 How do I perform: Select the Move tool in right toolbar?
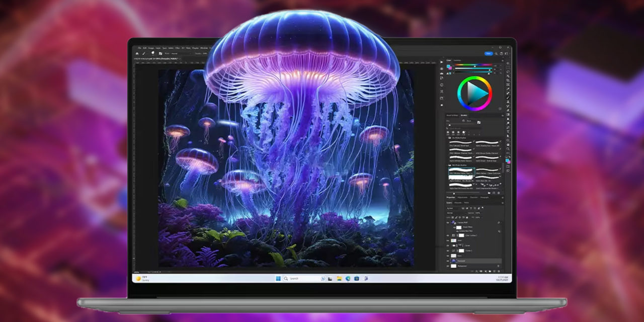(x=508, y=63)
